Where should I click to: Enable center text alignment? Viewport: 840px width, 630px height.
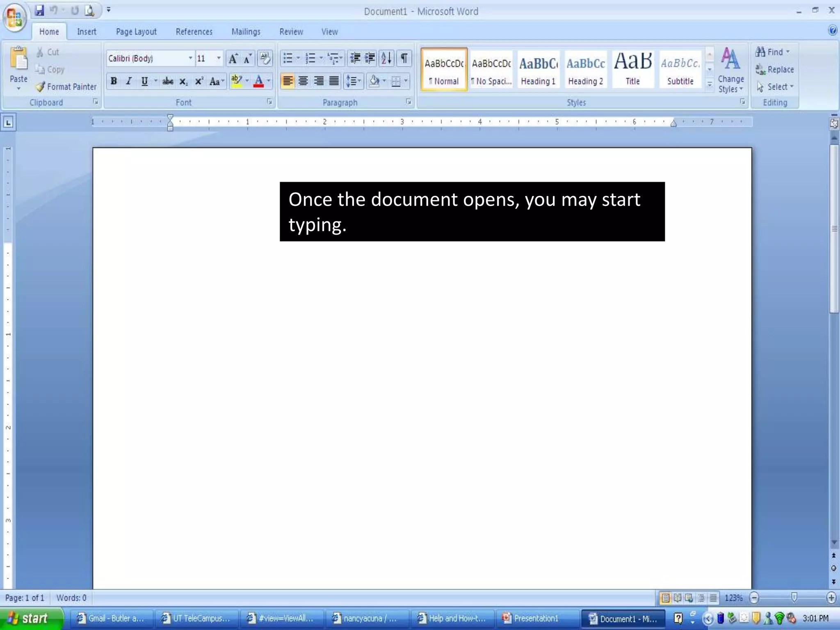click(x=303, y=81)
